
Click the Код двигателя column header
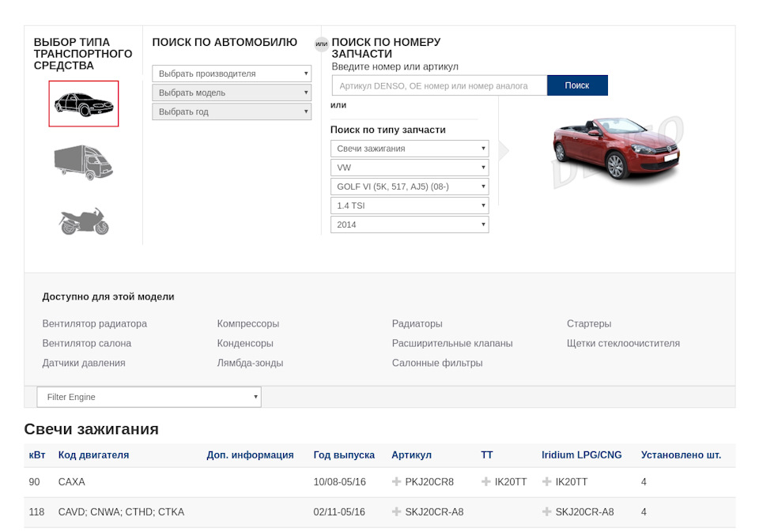pos(93,455)
